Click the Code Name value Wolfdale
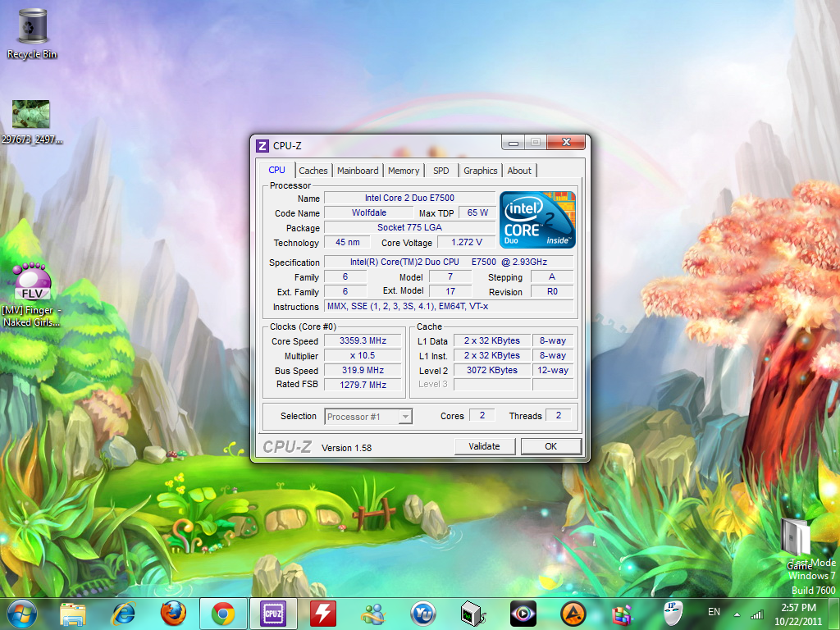The image size is (840, 630). [368, 212]
